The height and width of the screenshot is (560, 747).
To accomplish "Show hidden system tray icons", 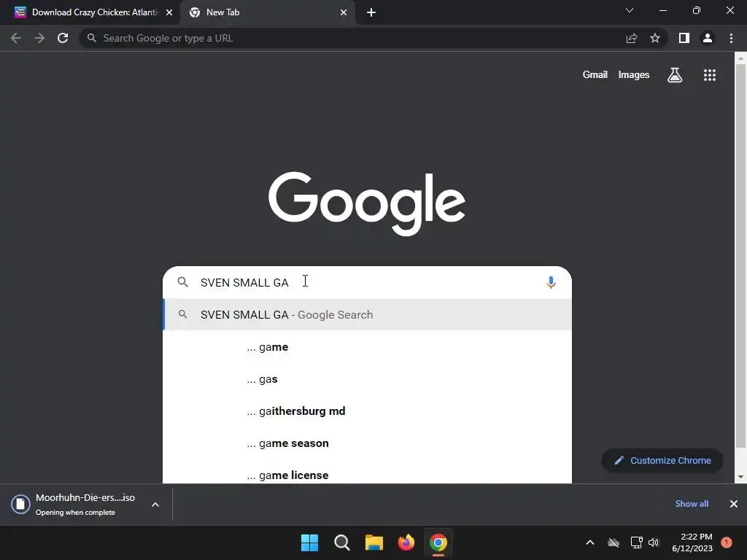I will pyautogui.click(x=589, y=542).
